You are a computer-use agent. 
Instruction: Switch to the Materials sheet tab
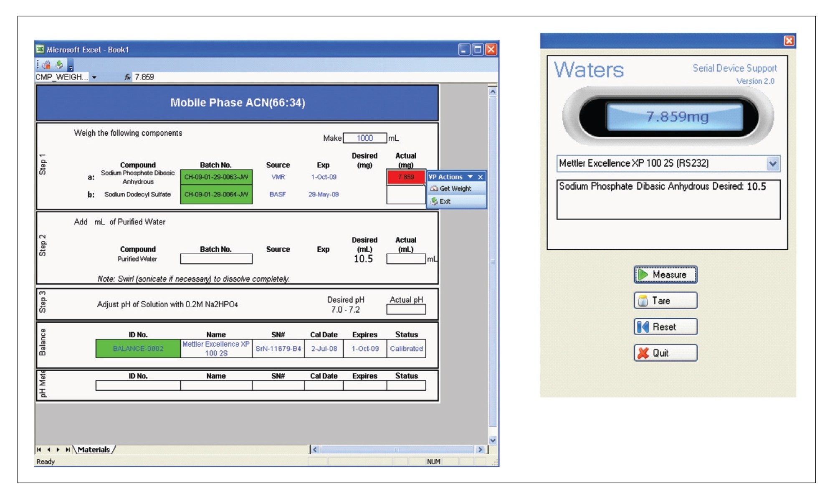pyautogui.click(x=94, y=450)
